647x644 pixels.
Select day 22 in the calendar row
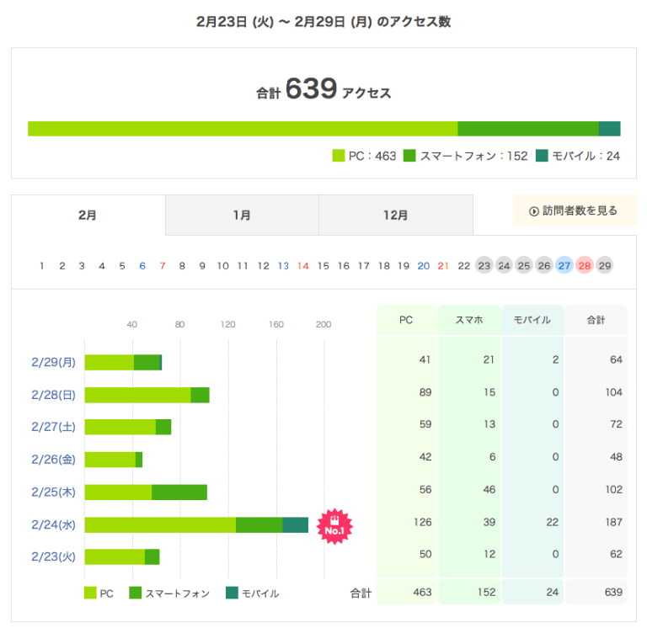click(464, 266)
